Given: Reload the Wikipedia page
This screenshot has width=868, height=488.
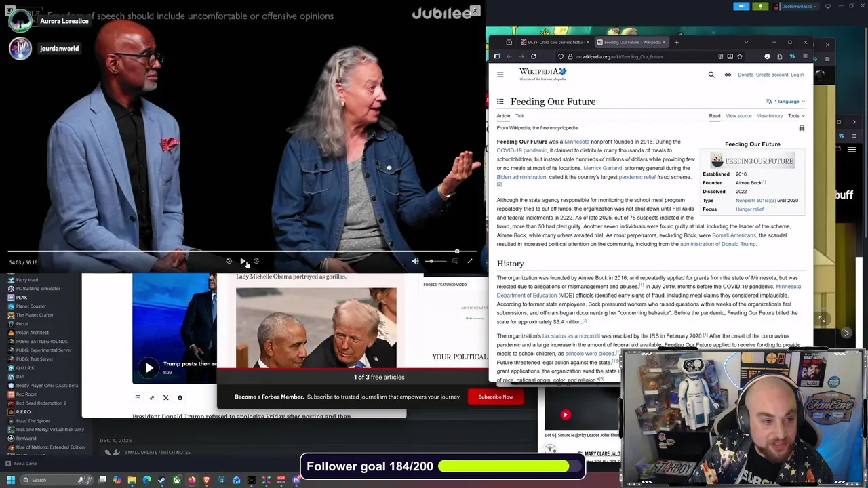Looking at the screenshot, I should pyautogui.click(x=534, y=56).
